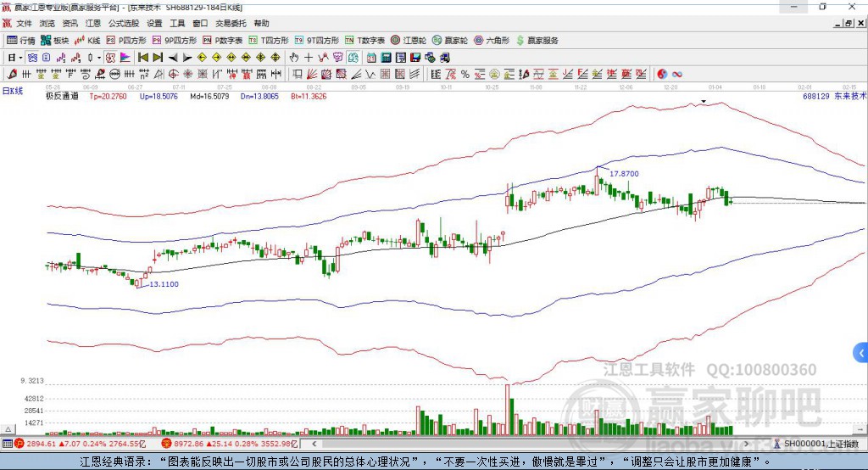This screenshot has width=868, height=470.
Task: Expand the blue side panel chevron
Action: (861, 353)
